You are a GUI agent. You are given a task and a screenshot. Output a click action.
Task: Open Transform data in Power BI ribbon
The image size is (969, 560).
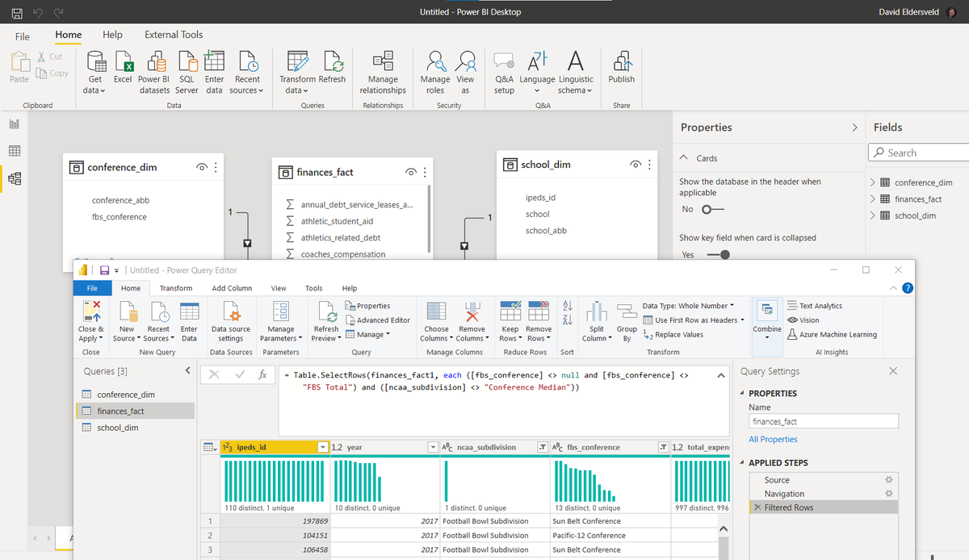click(297, 73)
